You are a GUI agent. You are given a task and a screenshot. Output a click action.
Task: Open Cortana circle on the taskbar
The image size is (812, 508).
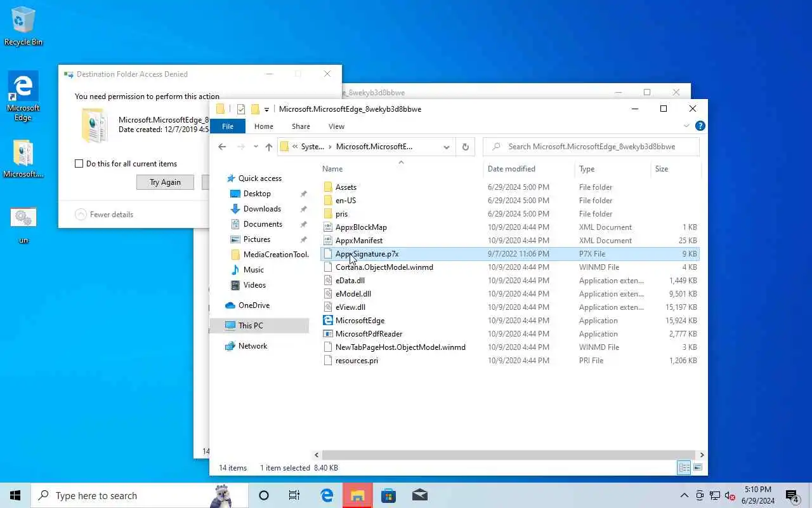(264, 495)
